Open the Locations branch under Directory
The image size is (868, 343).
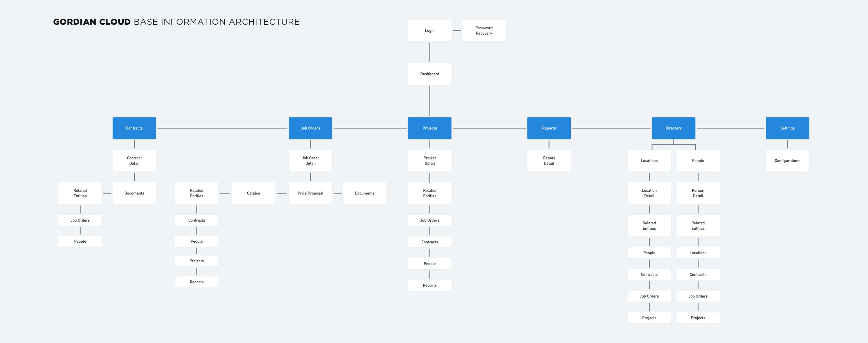pos(649,160)
